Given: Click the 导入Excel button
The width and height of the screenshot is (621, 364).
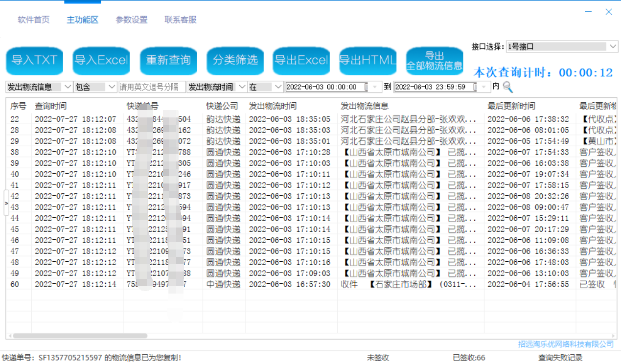Looking at the screenshot, I should pyautogui.click(x=101, y=61).
